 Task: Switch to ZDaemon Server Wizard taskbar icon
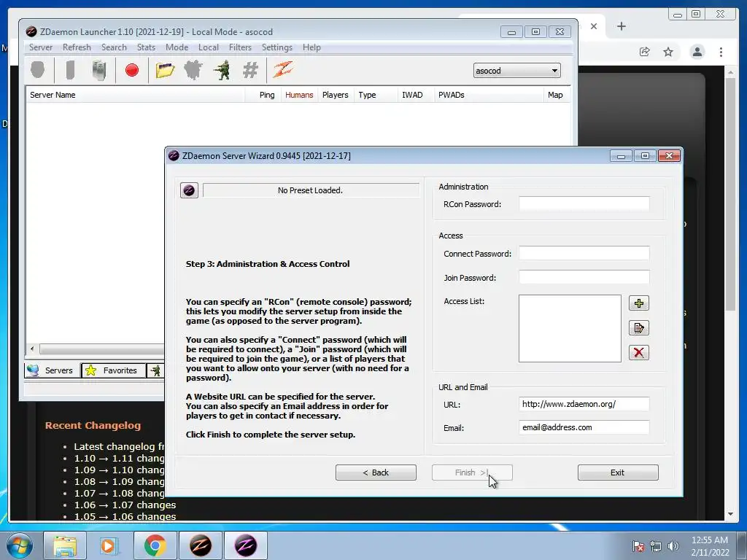[x=246, y=545]
